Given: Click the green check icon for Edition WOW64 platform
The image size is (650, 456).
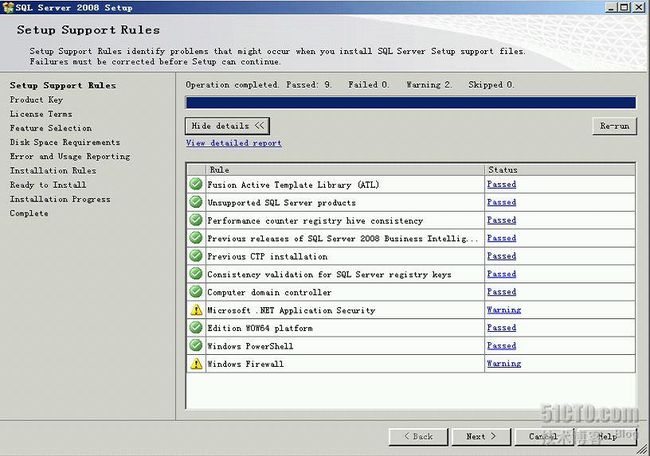Looking at the screenshot, I should 196,327.
